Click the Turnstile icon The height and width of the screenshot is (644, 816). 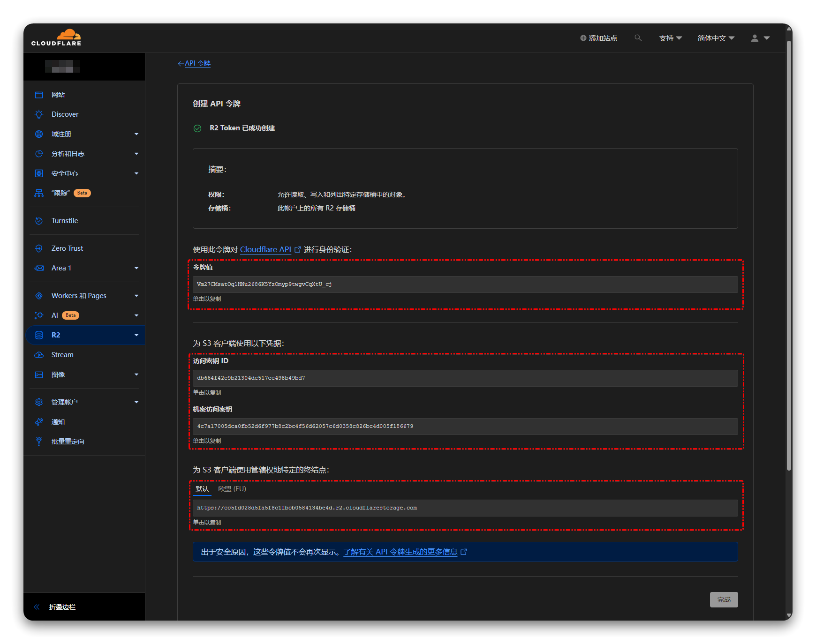tap(39, 221)
